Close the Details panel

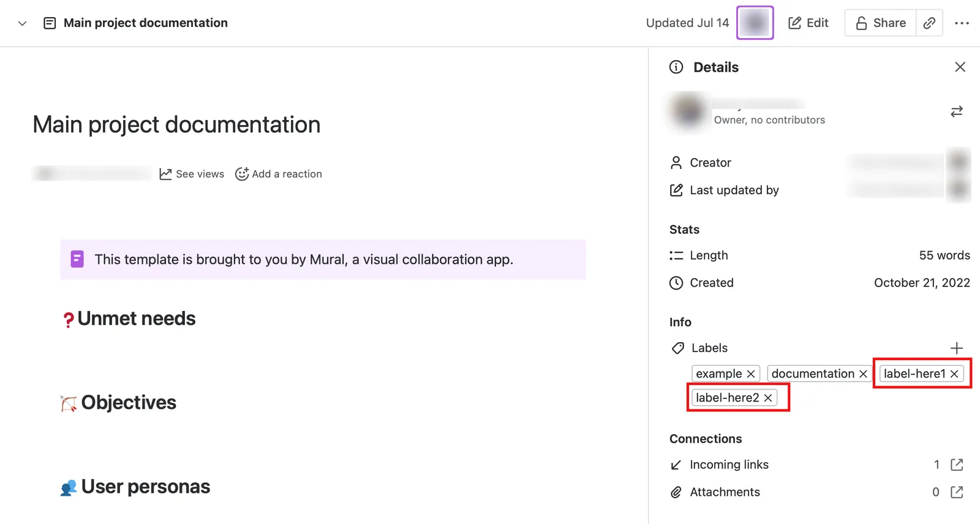coord(960,67)
